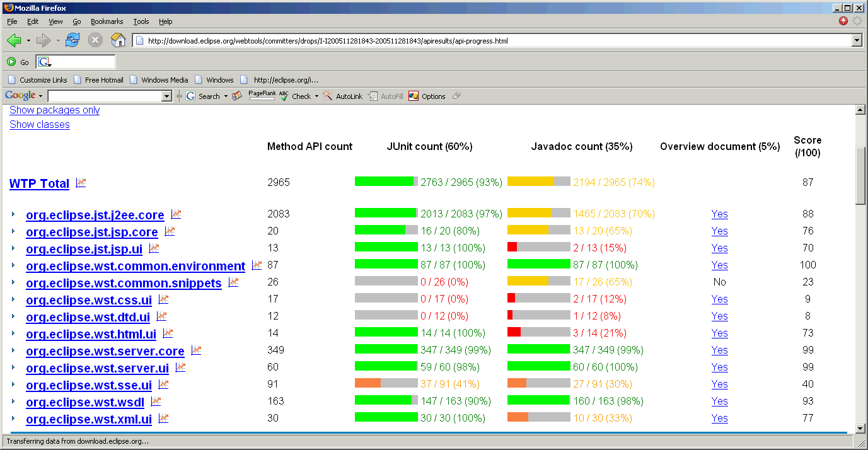Expand the org.eclipse.wst.wsdl tree row
Screen dimensions: 868x450
pyautogui.click(x=13, y=402)
